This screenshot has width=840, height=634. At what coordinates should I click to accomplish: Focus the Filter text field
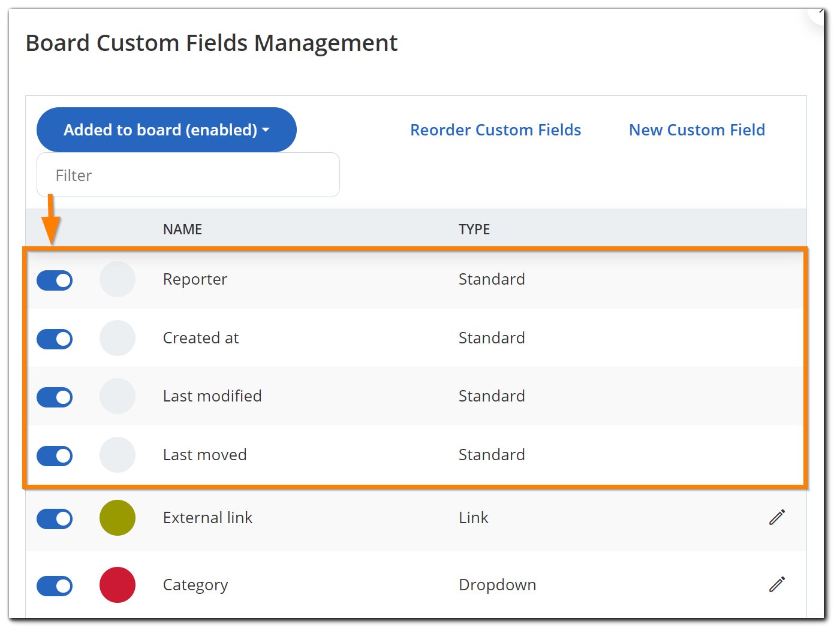click(x=188, y=175)
